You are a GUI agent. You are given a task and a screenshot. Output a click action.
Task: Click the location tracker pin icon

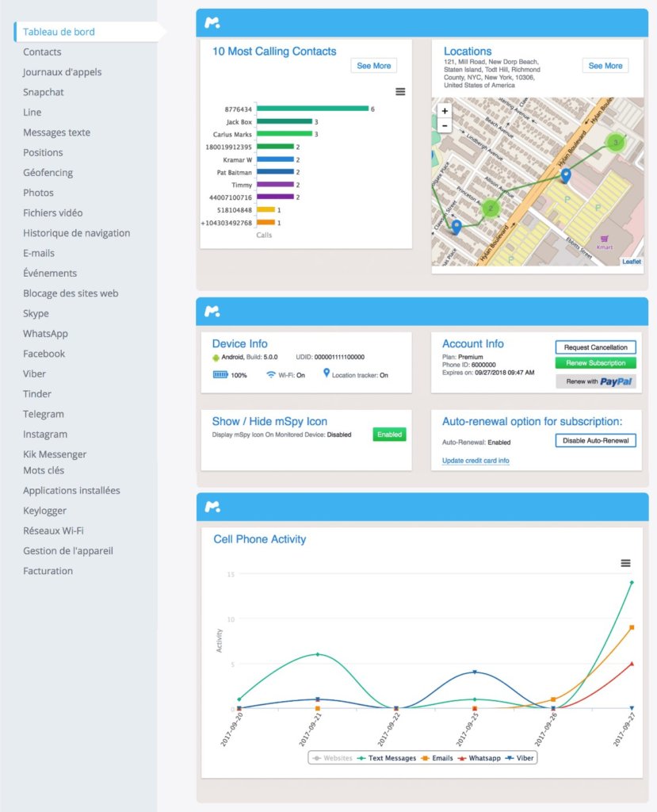[327, 373]
